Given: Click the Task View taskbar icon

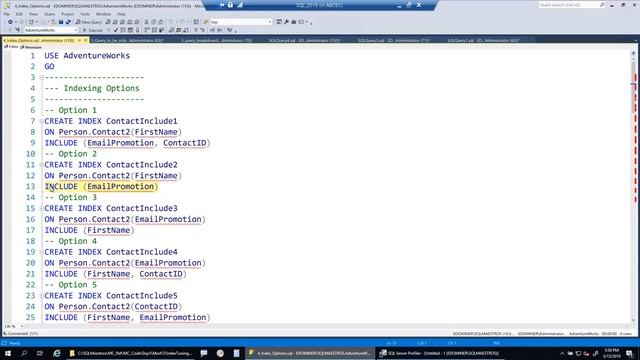Looking at the screenshot, I should [x=40, y=353].
